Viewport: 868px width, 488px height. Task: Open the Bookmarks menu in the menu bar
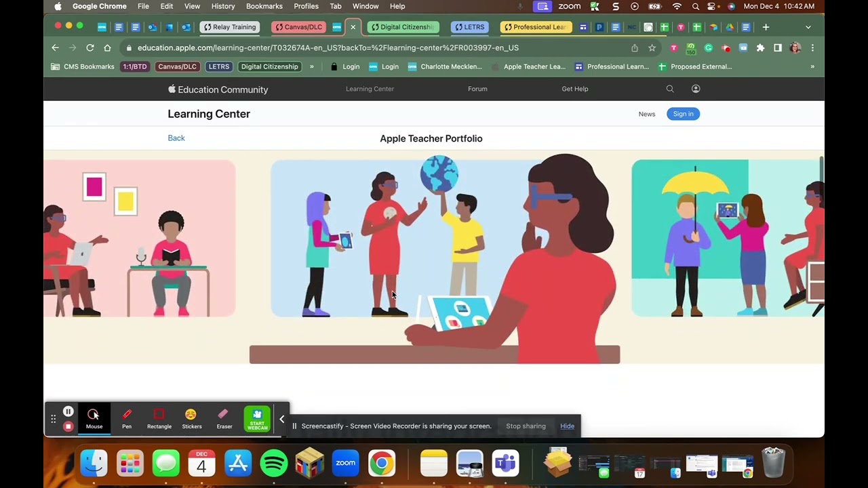coord(264,6)
